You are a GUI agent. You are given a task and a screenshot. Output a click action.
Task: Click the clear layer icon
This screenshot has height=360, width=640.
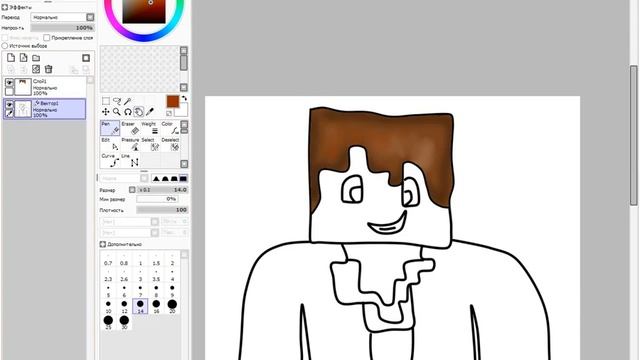click(x=36, y=69)
